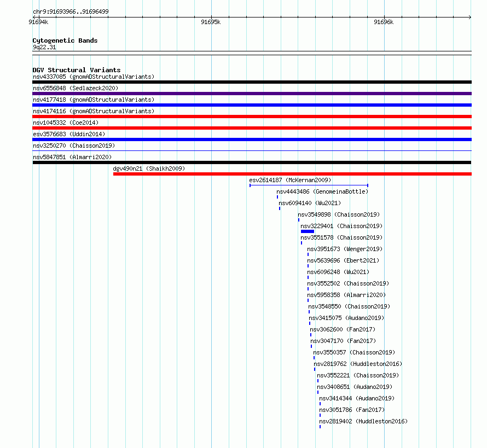487x448 pixels.
Task: Open nsv4174116 (gnomADStructuralVariants) label
Action: 94,111
